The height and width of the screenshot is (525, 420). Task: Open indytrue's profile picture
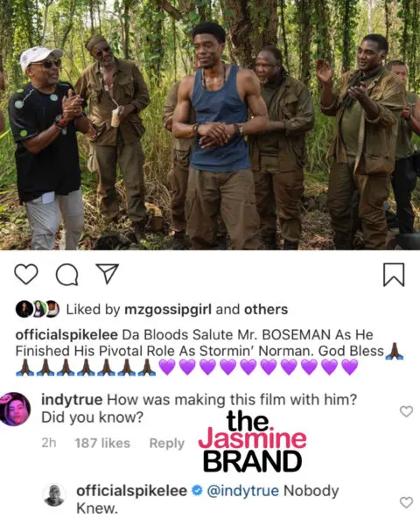[15, 409]
